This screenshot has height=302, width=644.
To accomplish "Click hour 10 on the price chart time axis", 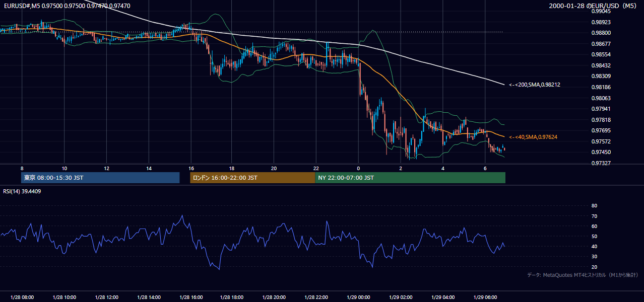I will coord(65,168).
